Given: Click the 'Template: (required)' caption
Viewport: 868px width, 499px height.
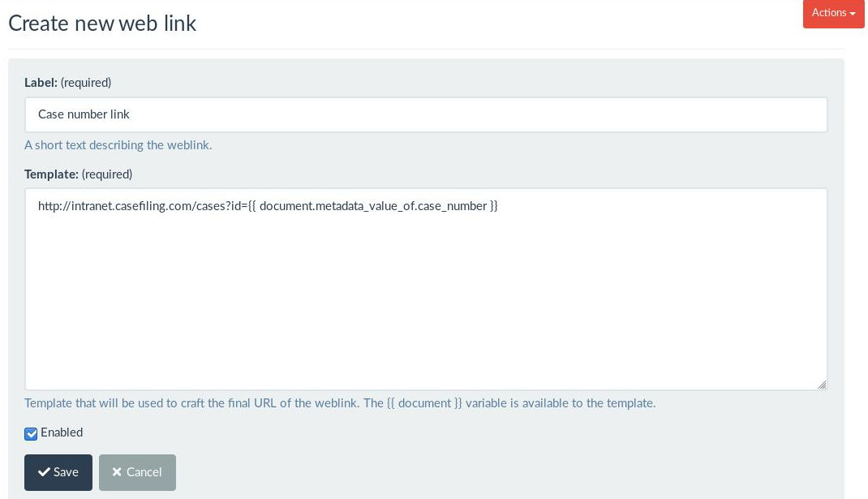Looking at the screenshot, I should click(78, 174).
